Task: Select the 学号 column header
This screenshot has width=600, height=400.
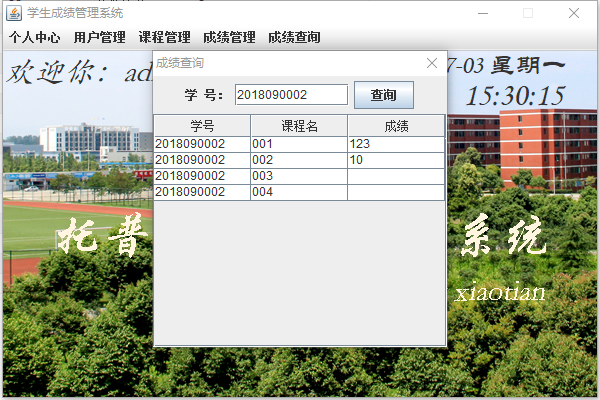Action: point(202,126)
